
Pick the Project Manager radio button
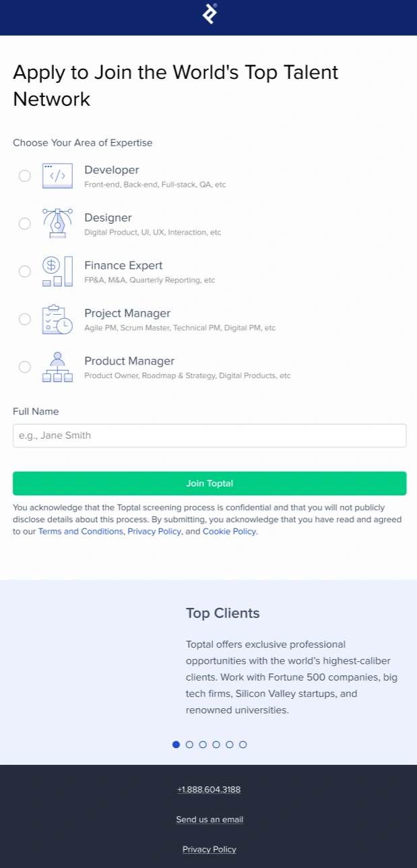coord(25,319)
